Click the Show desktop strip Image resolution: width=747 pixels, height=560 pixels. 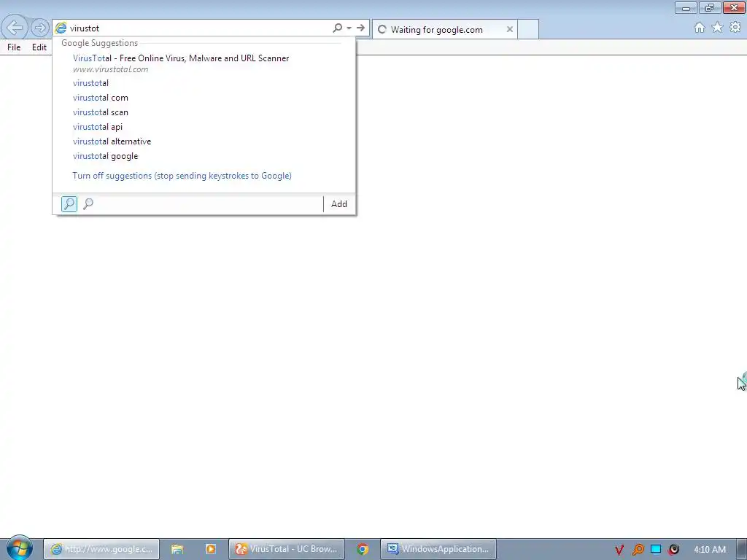742,549
